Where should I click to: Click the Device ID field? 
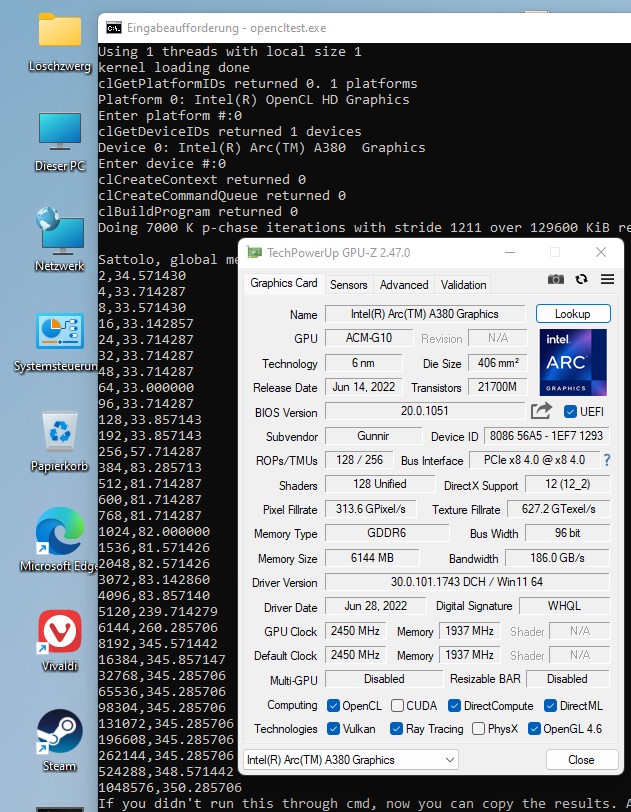547,436
